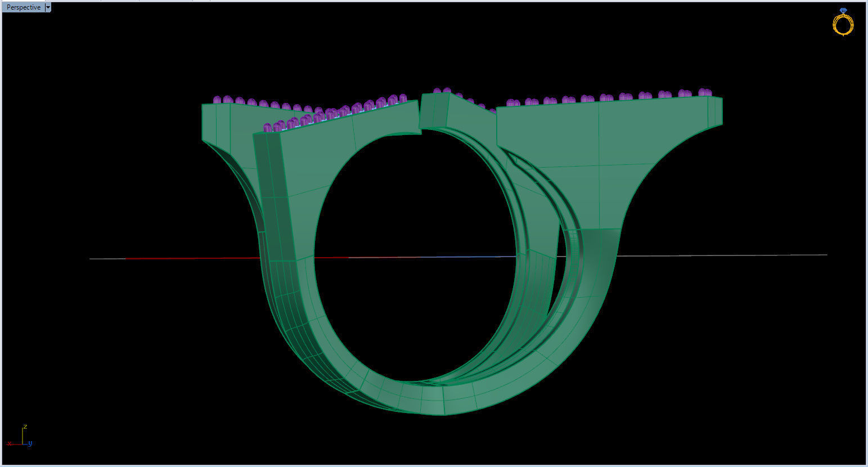
Task: Click the gold ring logo icon
Action: coord(843,23)
